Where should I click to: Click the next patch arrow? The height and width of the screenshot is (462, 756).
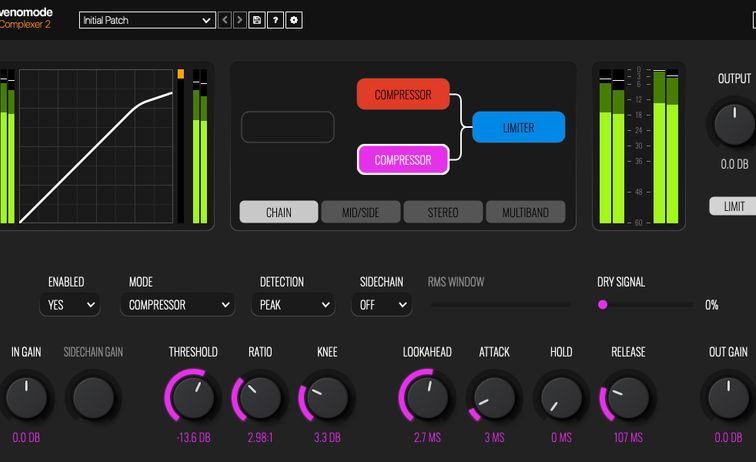240,20
